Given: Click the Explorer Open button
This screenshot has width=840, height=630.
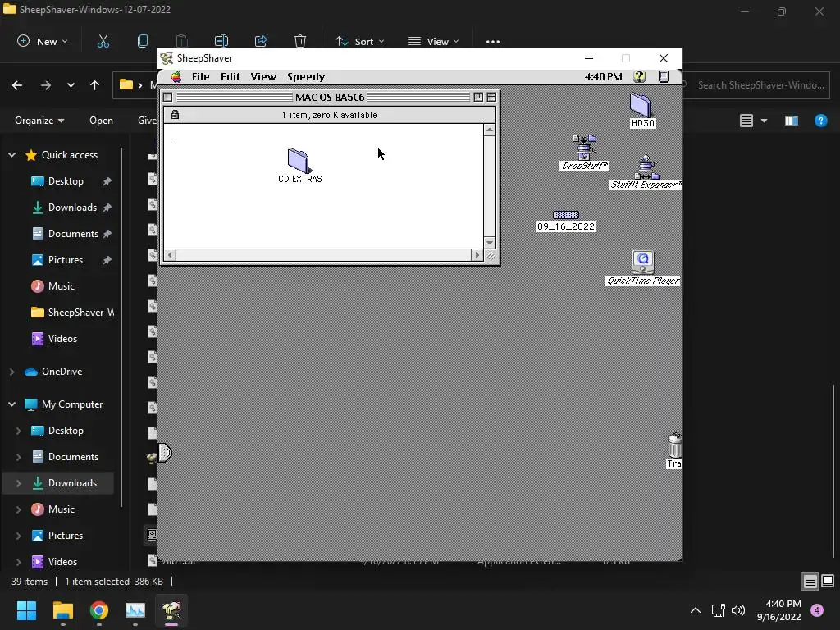Looking at the screenshot, I should (x=101, y=121).
